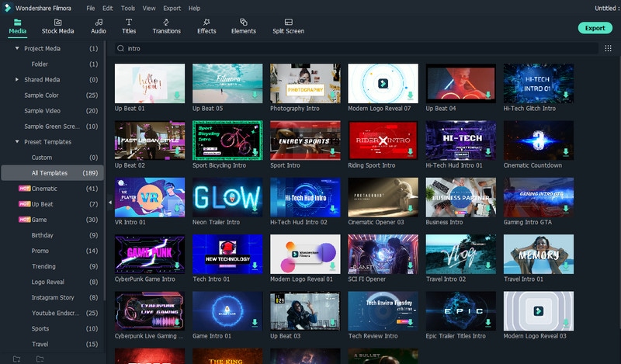Select the Photography Intro thumbnail

coord(305,83)
